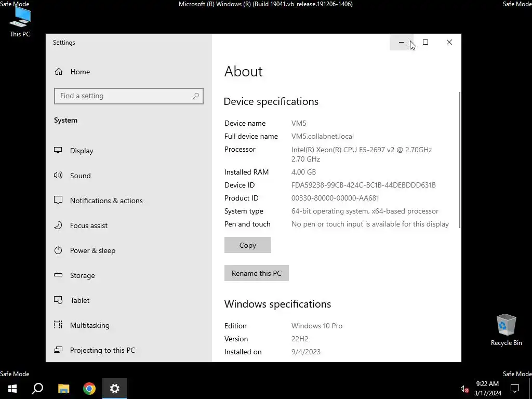The image size is (532, 399).
Task: Click Version value 22H2
Action: coord(300,339)
